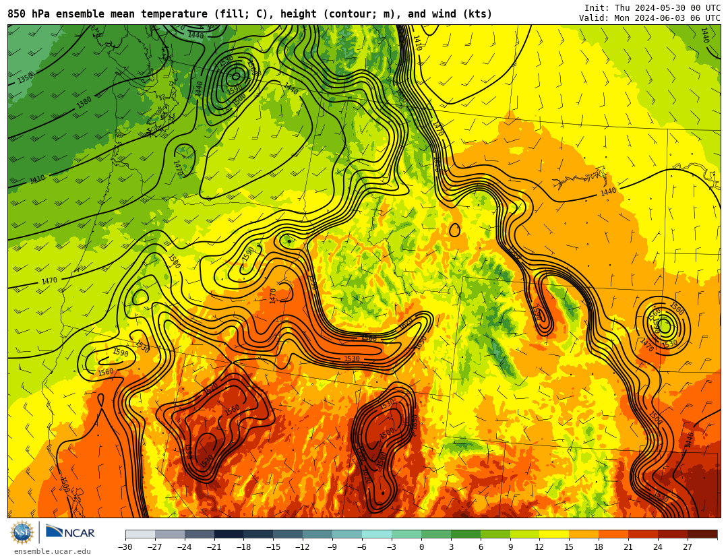The height and width of the screenshot is (560, 728).
Task: Click the Valid: Mon 2024-06-03 06 UTC text
Action: pos(650,18)
